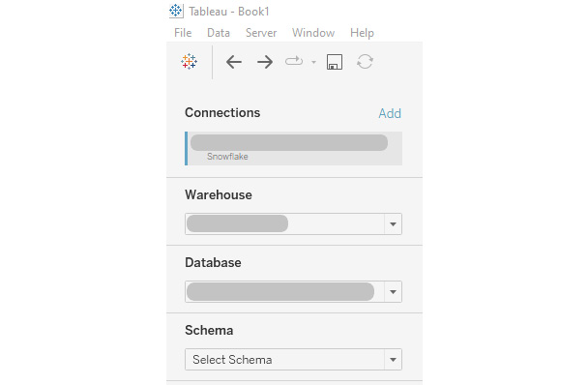
Task: Open the Data menu
Action: [x=219, y=33]
